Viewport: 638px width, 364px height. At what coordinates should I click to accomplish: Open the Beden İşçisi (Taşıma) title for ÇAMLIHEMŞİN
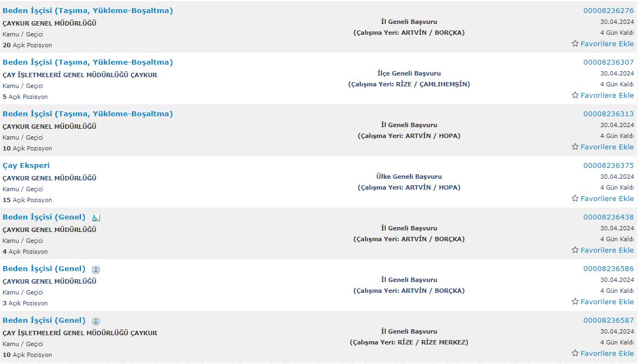click(x=87, y=62)
